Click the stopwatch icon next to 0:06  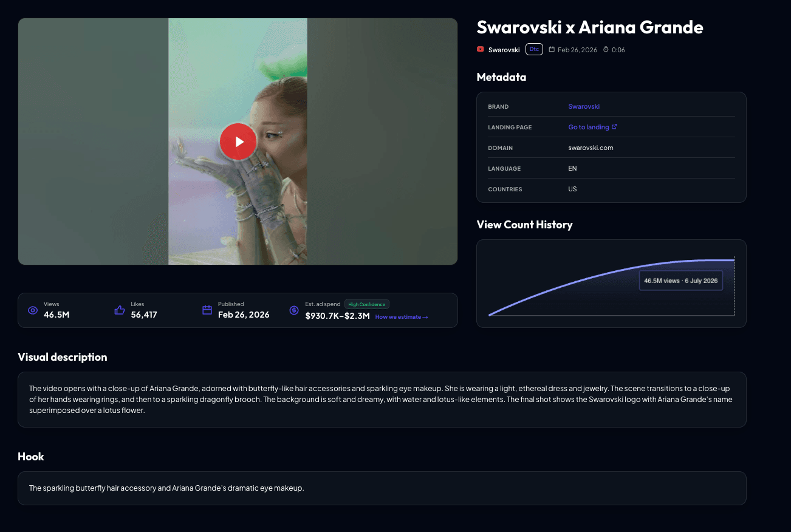pyautogui.click(x=606, y=50)
